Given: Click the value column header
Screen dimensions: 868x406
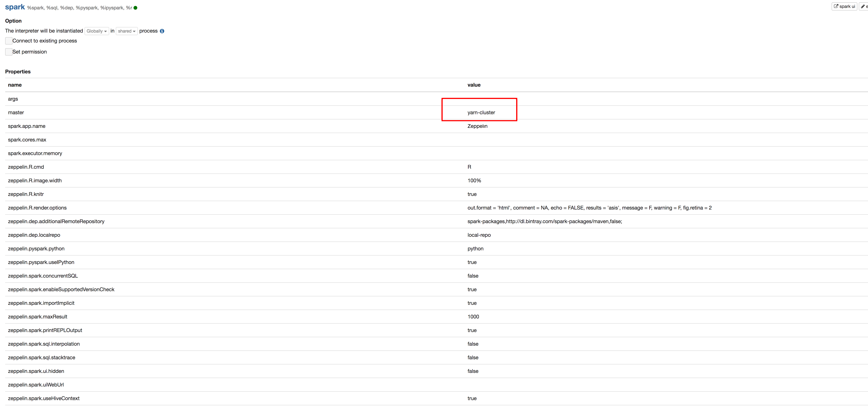Looking at the screenshot, I should [x=474, y=85].
